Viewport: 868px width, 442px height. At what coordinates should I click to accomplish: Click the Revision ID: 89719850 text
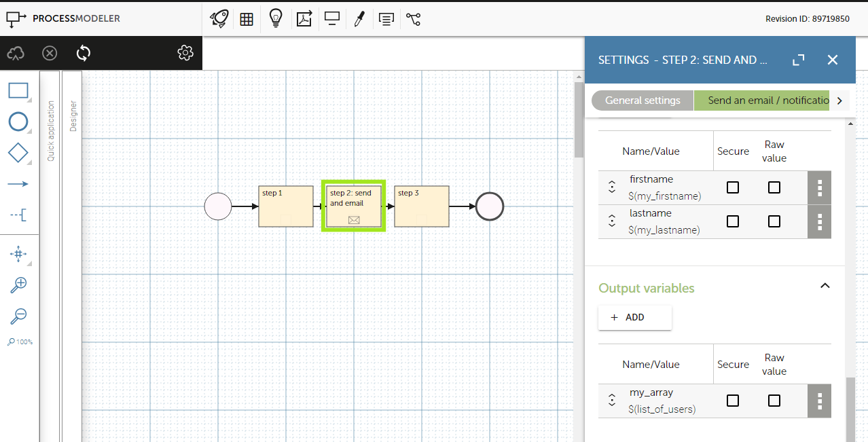[808, 19]
